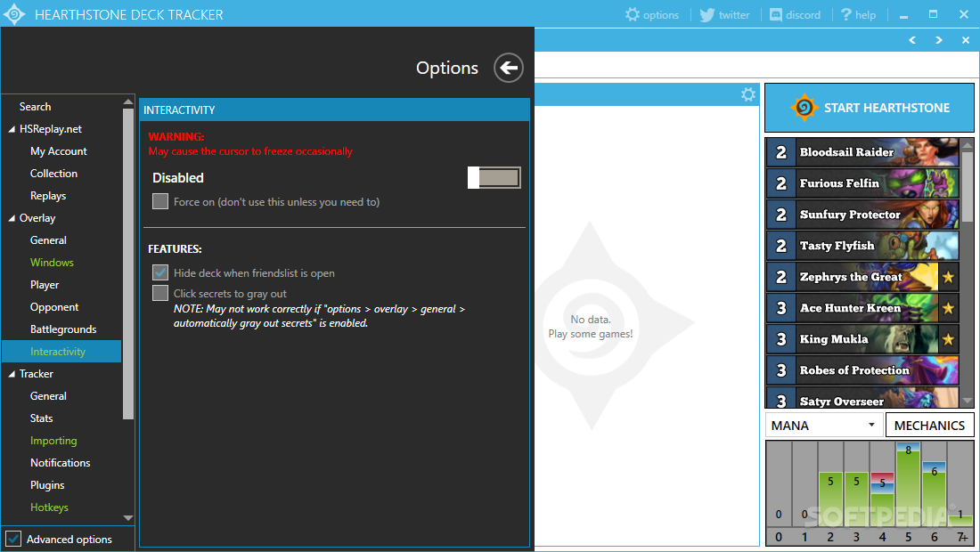Viewport: 980px width, 552px height.
Task: Click the Hearthstone Deck Tracker logo icon
Action: tap(13, 13)
